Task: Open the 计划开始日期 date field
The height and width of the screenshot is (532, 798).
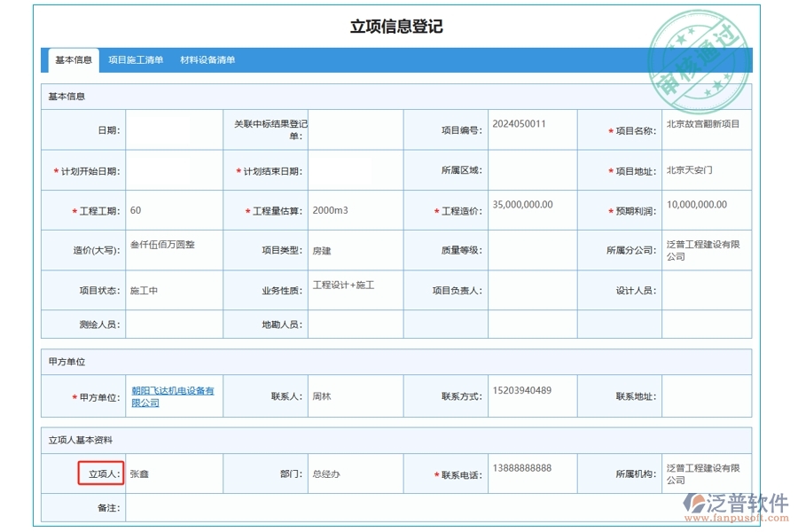Action: 173,169
